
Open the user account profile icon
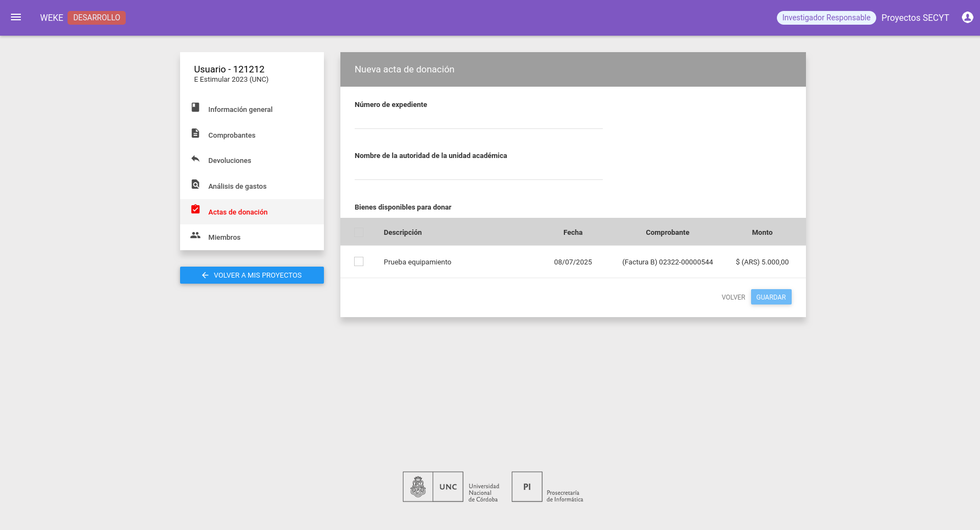(x=967, y=18)
